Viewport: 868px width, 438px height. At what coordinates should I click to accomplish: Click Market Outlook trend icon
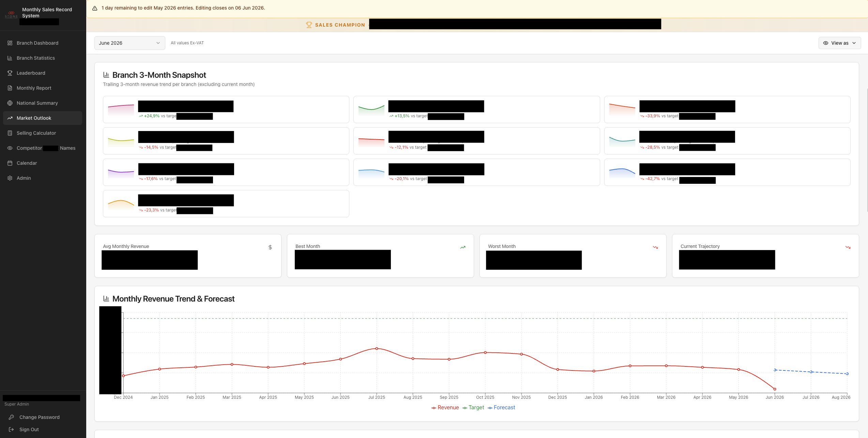(10, 118)
